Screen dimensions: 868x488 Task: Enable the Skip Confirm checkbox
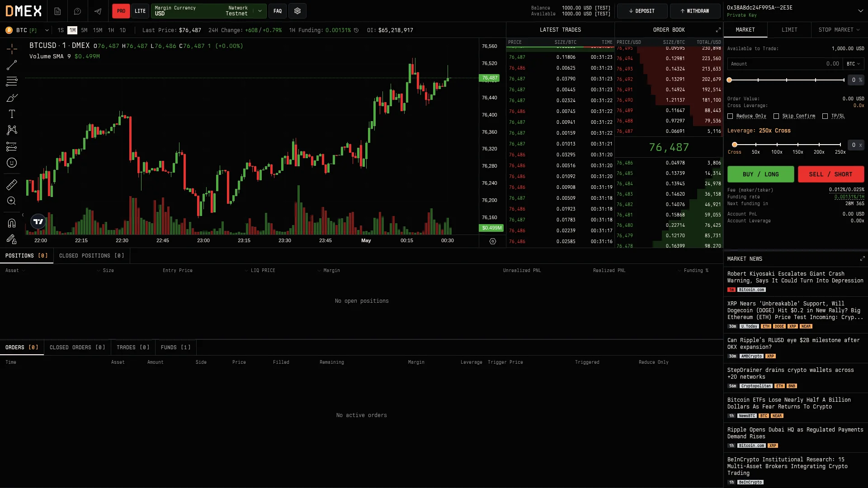point(776,116)
